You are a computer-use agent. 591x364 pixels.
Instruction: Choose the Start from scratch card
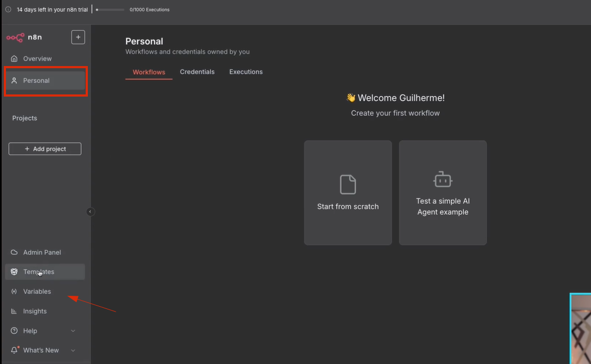tap(348, 193)
